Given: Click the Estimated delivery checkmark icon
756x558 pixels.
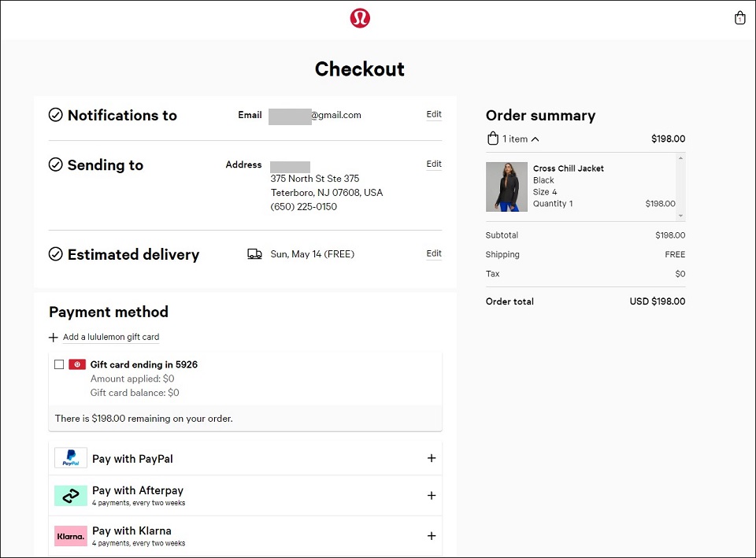Looking at the screenshot, I should [55, 254].
